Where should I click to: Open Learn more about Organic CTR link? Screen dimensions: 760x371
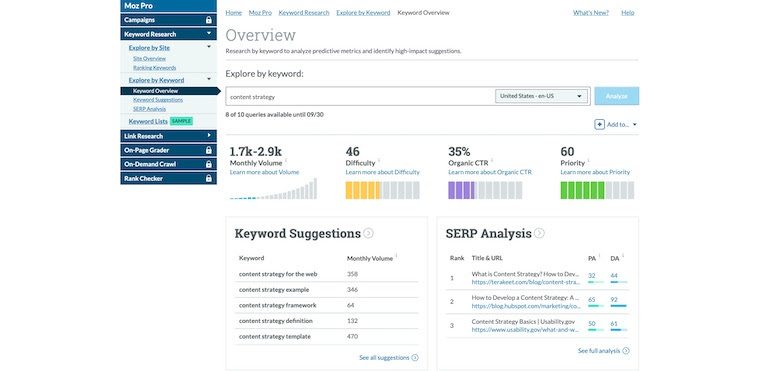click(x=490, y=172)
